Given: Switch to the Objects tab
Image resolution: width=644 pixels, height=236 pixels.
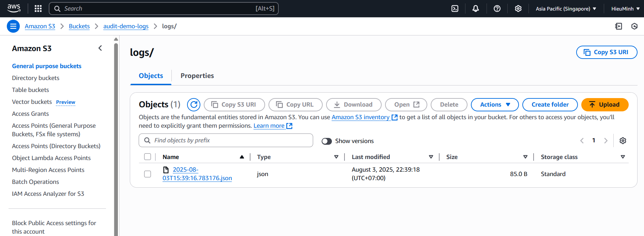Looking at the screenshot, I should tap(151, 76).
